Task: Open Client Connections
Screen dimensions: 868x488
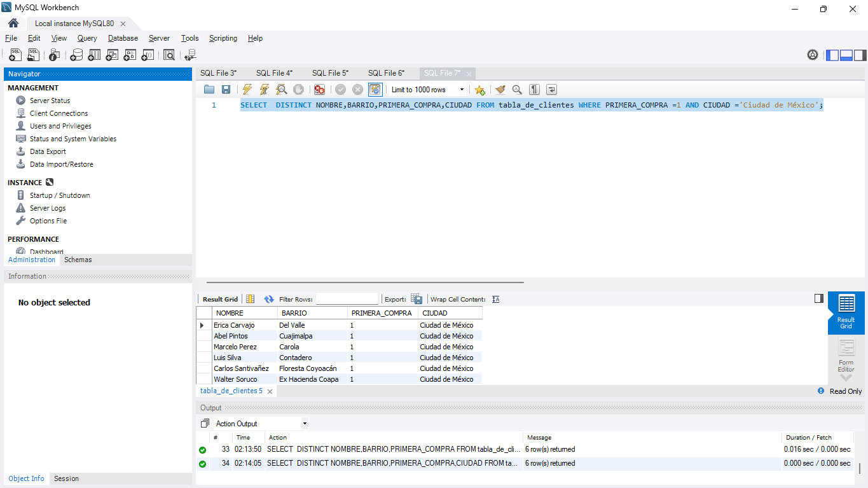Action: tap(59, 113)
